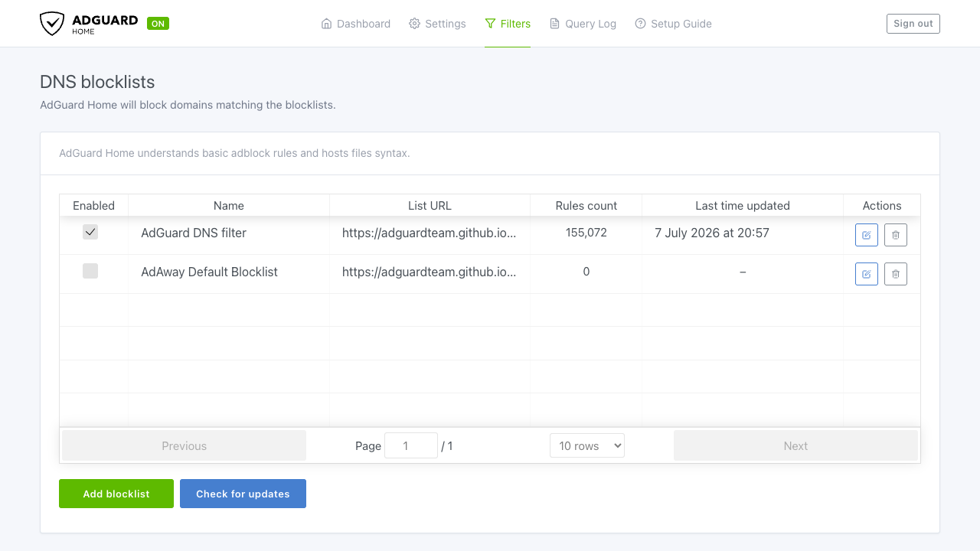This screenshot has width=980, height=551.
Task: Click the AdGuard DNS filter list URL
Action: [x=430, y=233]
